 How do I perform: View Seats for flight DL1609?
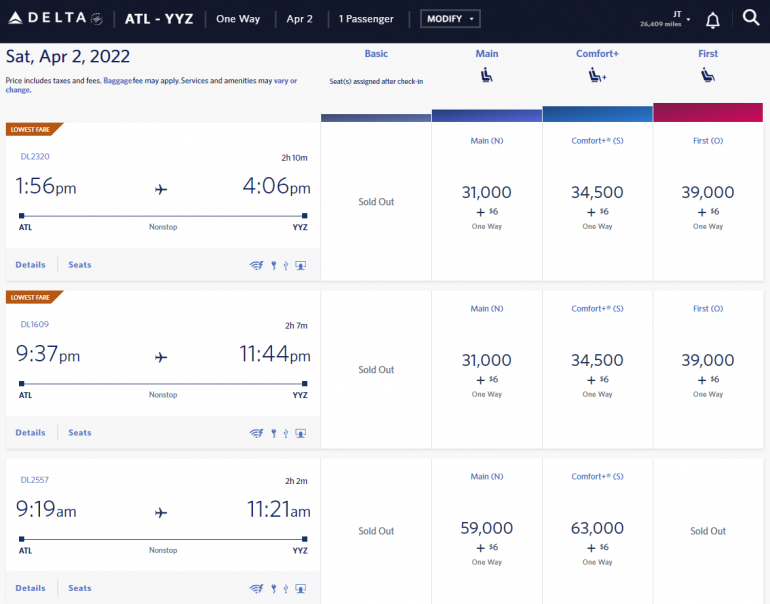point(80,433)
